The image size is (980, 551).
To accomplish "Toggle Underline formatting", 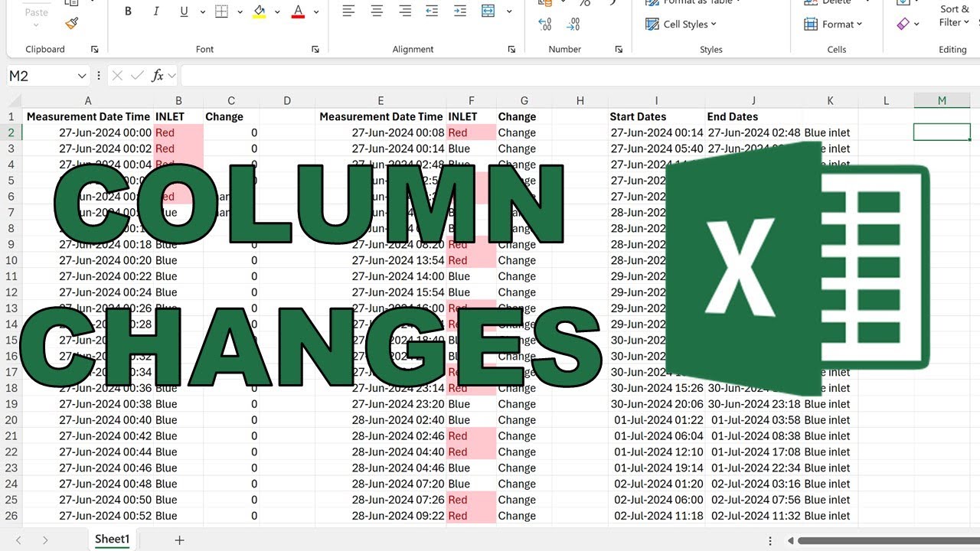I will point(184,11).
